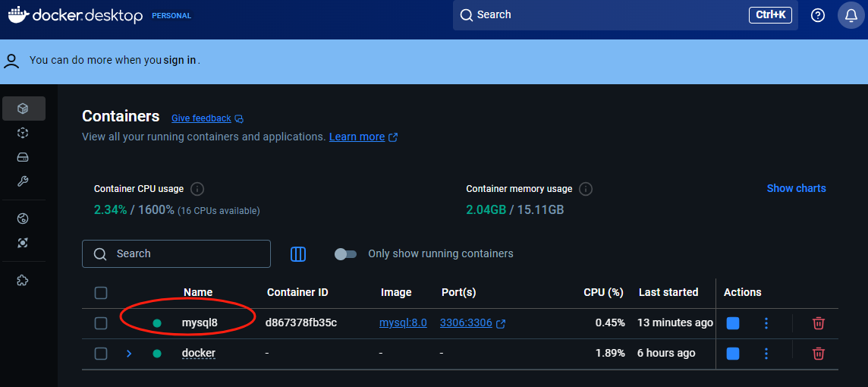Viewport: 868px width, 387px height.
Task: Stop the mysql8 container
Action: coord(733,323)
